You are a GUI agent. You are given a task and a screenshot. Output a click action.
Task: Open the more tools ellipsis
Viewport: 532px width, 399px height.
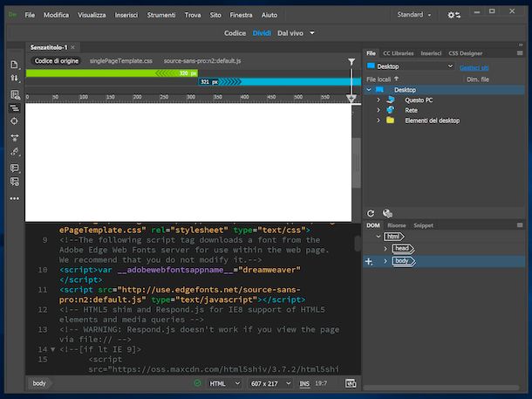(x=14, y=198)
